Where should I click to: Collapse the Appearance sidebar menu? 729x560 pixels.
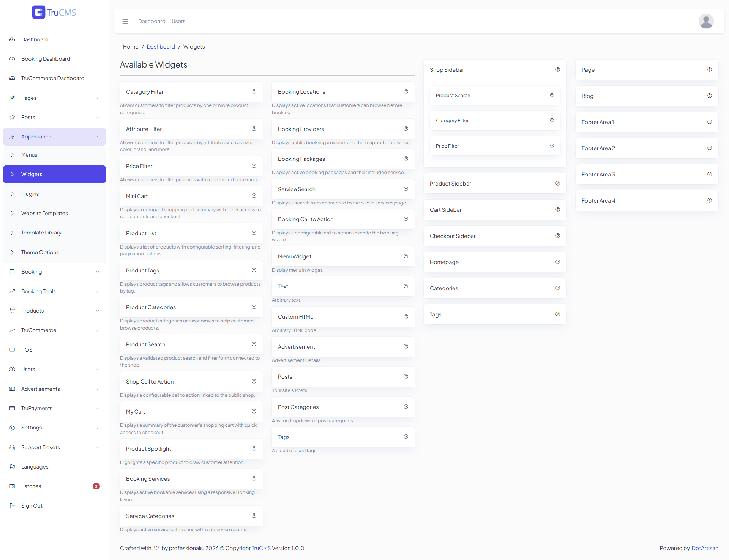[54, 137]
